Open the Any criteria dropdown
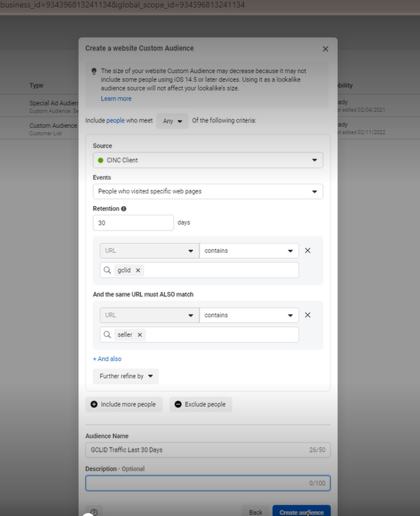Screen dimensions: 420x516 click(172, 121)
